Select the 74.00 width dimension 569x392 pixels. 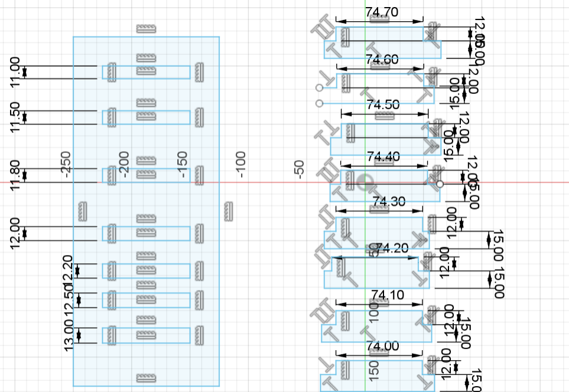click(x=382, y=345)
